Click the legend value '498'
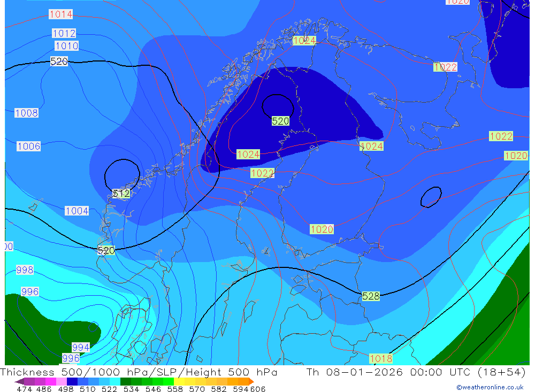Image resolution: width=535 pixels, height=392 pixels. (x=65, y=389)
